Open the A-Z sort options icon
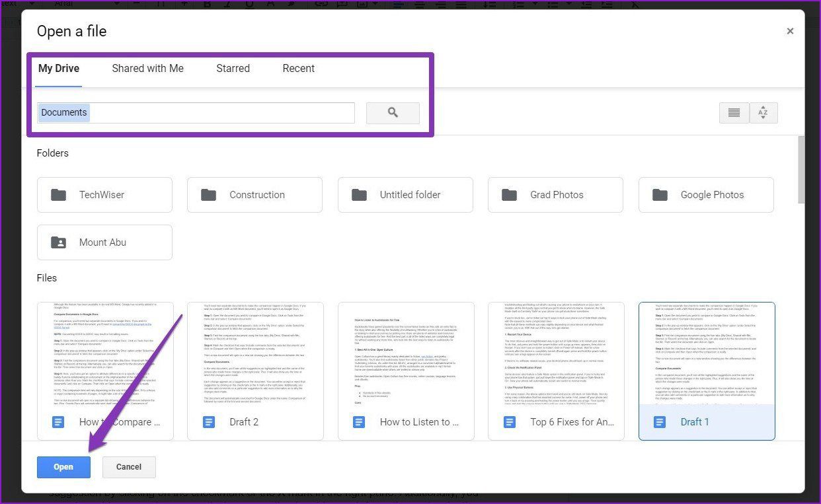821x504 pixels. click(763, 113)
